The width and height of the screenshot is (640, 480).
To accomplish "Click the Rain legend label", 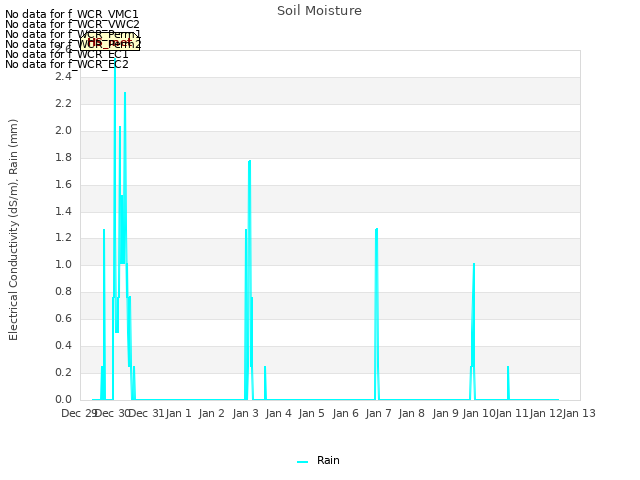I will (x=328, y=460).
